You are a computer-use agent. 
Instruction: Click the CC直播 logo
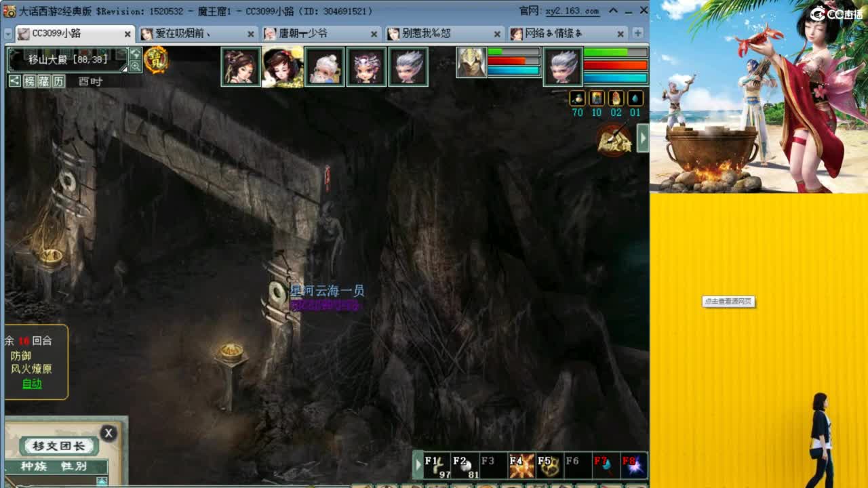click(x=835, y=14)
